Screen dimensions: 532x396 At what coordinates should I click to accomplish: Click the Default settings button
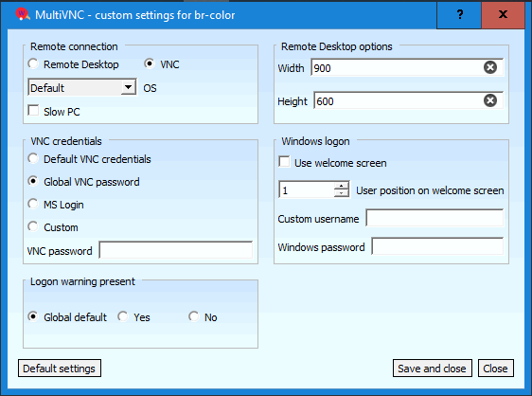click(60, 369)
